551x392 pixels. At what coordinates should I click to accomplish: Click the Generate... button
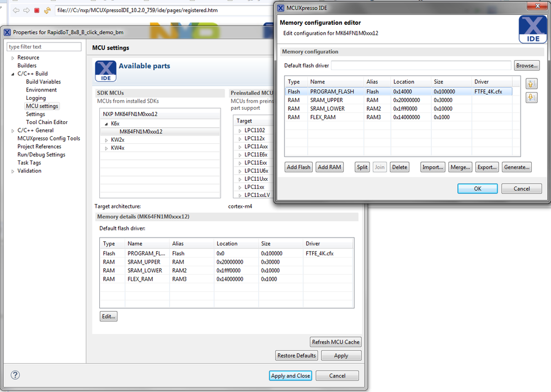click(x=517, y=167)
